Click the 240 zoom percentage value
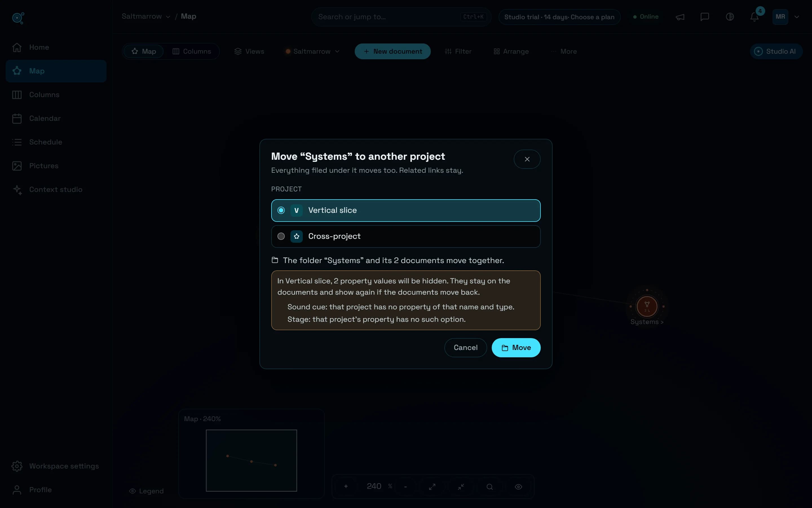Viewport: 812px width, 508px height. point(374,486)
